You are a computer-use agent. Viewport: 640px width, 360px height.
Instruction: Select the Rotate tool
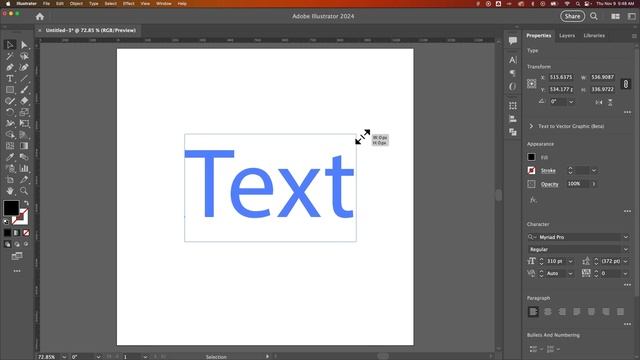[10, 112]
